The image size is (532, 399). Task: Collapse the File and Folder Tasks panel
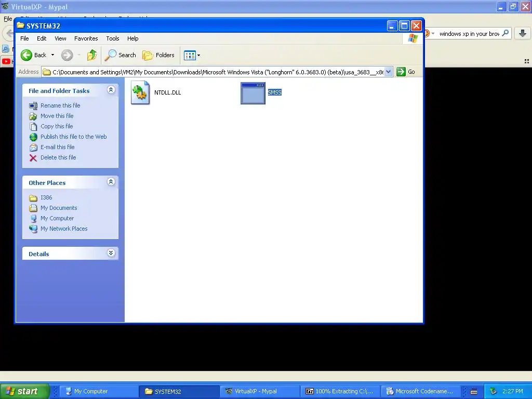point(111,89)
